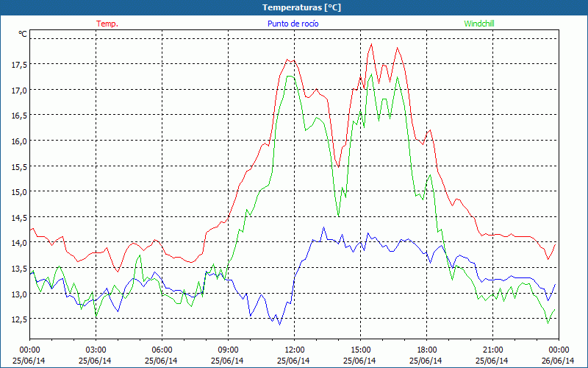Click the 15,5 y-axis value

click(x=20, y=167)
